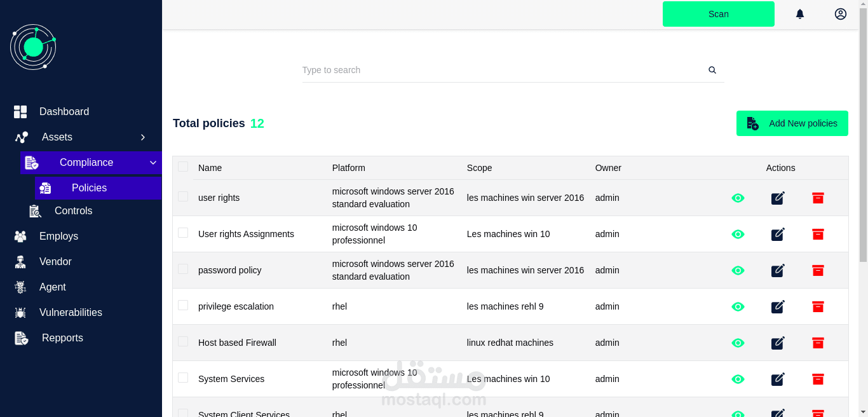Viewport: 868px width, 417px height.
Task: Click the search magnifier icon
Action: [712, 70]
